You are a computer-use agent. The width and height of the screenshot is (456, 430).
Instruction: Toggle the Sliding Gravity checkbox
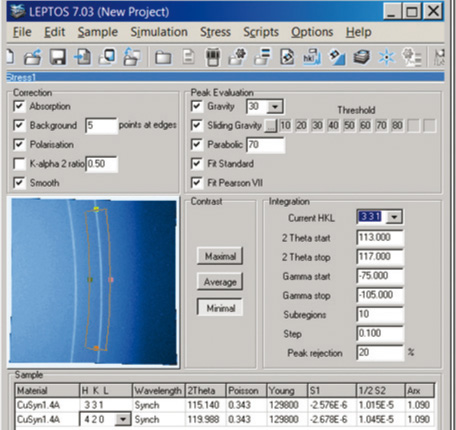pyautogui.click(x=197, y=125)
